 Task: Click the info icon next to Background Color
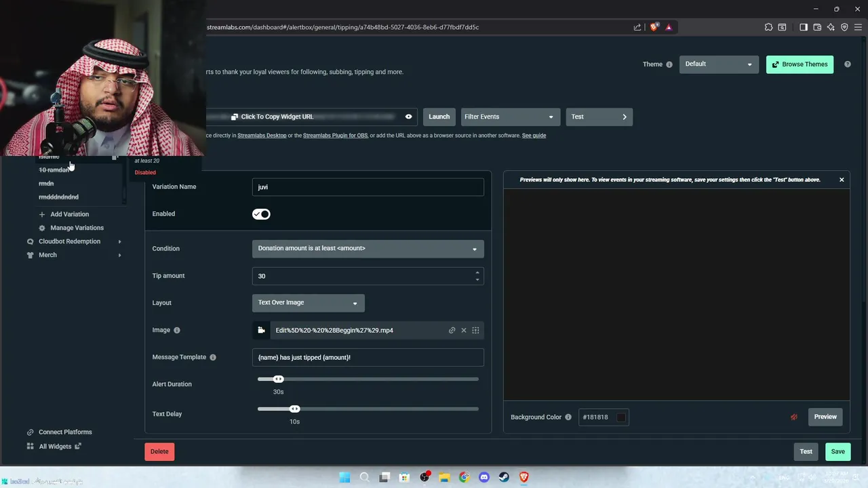pyautogui.click(x=568, y=417)
